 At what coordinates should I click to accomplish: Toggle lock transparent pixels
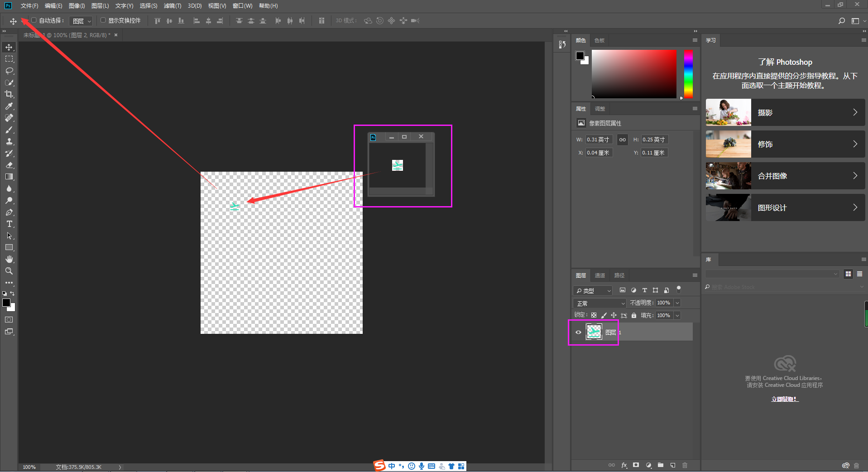tap(594, 315)
